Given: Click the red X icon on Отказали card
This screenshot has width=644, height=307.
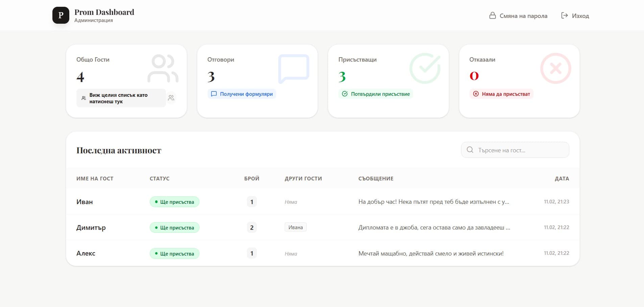Looking at the screenshot, I should pos(556,68).
